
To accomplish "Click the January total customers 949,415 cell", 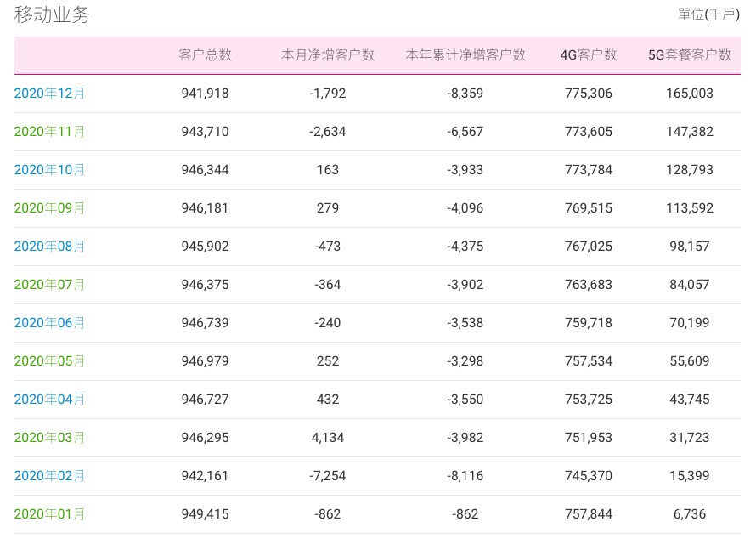I will click(x=205, y=514).
